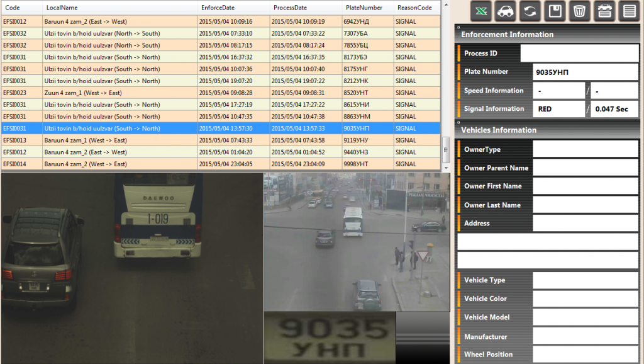Sort by the PlateNumber column header
Viewport: 644px width, 364px height.
[x=364, y=8]
